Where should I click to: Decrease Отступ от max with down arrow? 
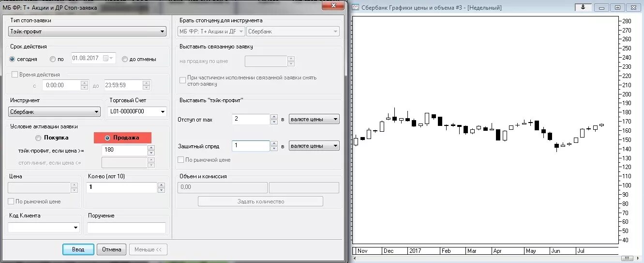[x=274, y=122]
